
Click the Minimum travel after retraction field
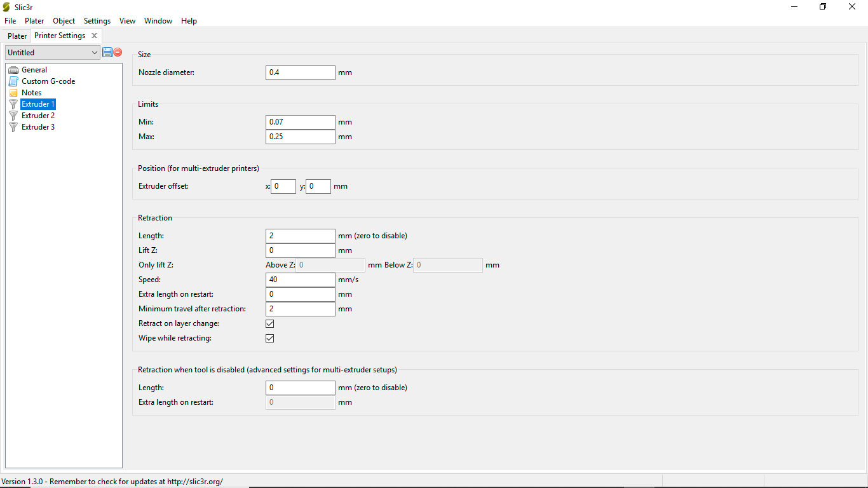pyautogui.click(x=300, y=309)
